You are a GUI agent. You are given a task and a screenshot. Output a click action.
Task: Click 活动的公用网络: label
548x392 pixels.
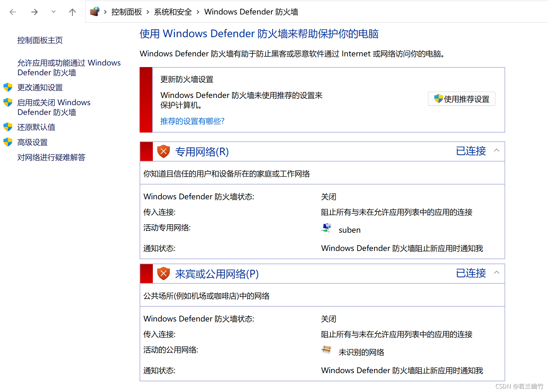171,350
